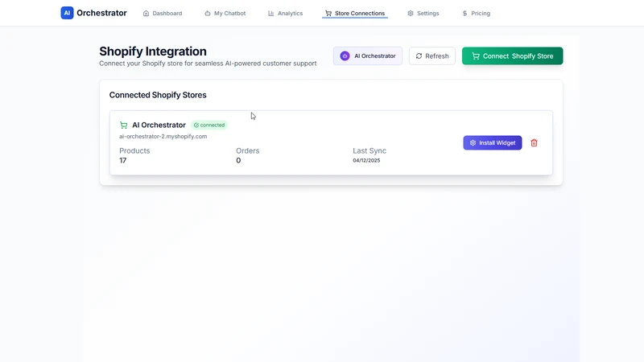Image resolution: width=644 pixels, height=362 pixels.
Task: Click the AI Orchestrator store selector
Action: tap(368, 56)
